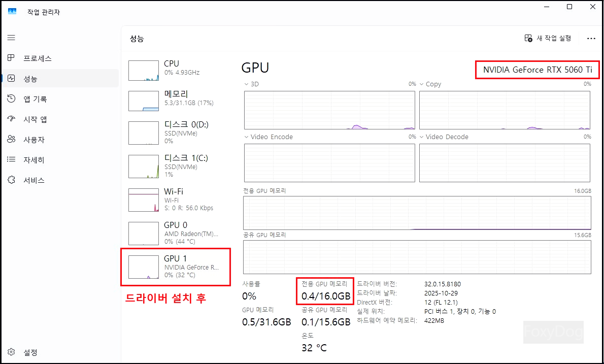Open the Copy engine graph dropdown
Screen dimensions: 604x364
pyautogui.click(x=421, y=84)
